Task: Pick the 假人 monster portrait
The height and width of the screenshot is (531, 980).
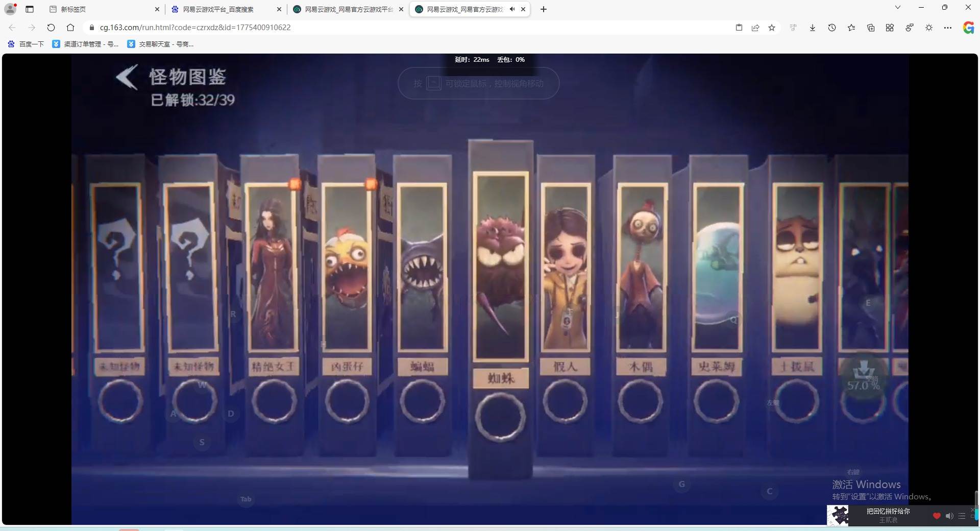Action: [x=565, y=267]
